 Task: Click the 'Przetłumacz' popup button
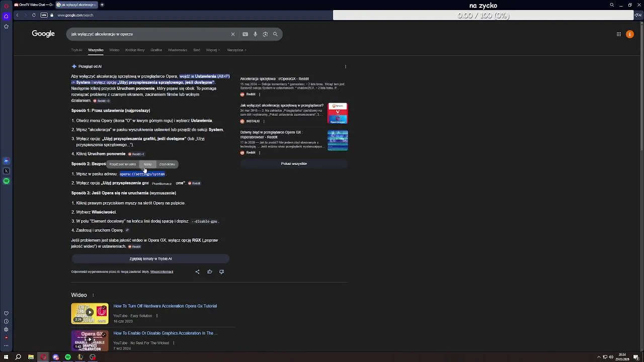click(162, 184)
